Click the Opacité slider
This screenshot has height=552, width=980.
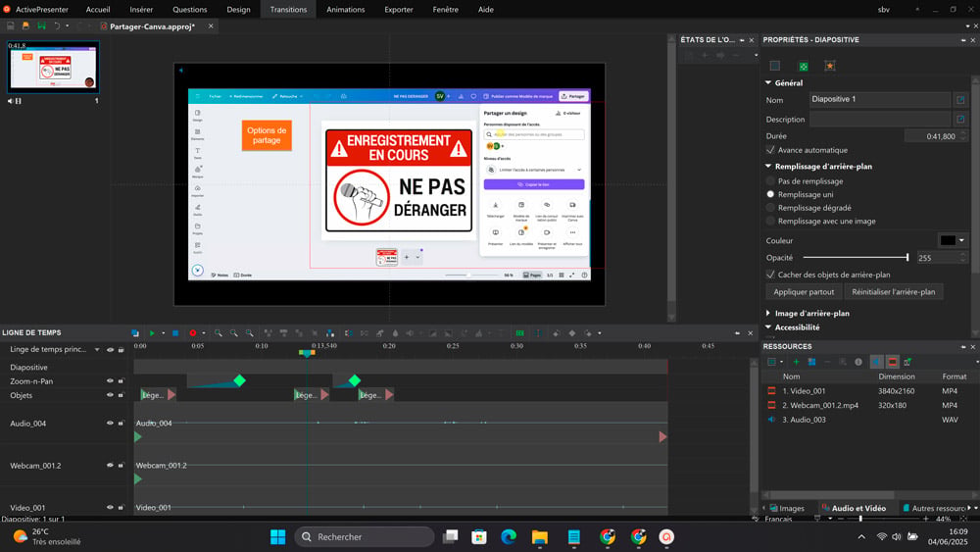click(x=855, y=258)
